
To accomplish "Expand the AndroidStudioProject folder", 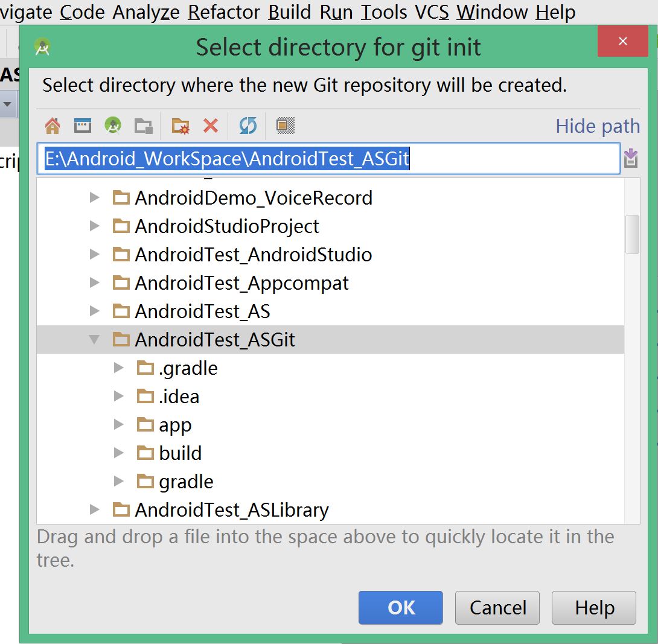I will [94, 226].
